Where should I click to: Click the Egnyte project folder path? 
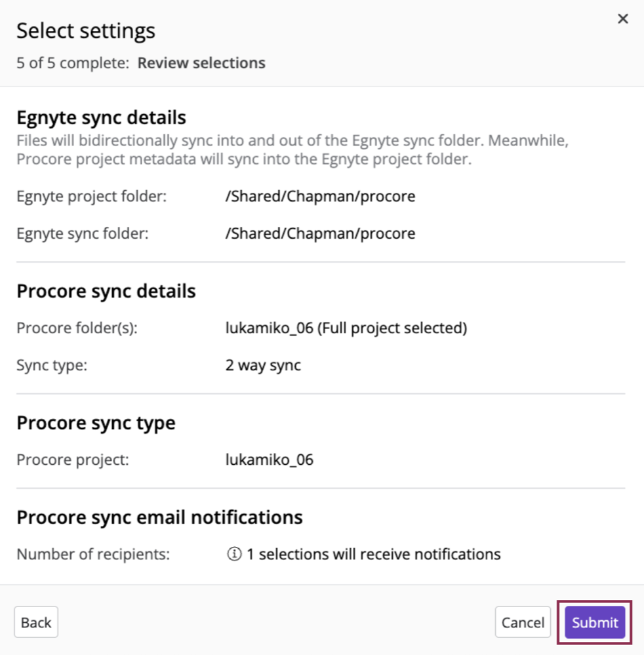(320, 196)
